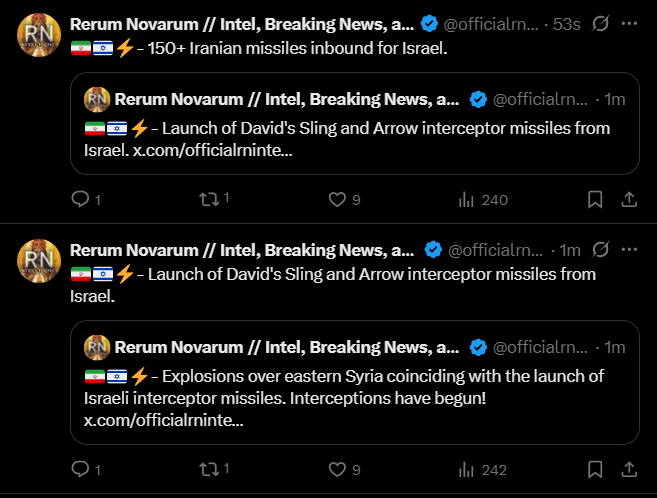Open more options menu on first tweet
657x498 pixels.
pos(629,24)
